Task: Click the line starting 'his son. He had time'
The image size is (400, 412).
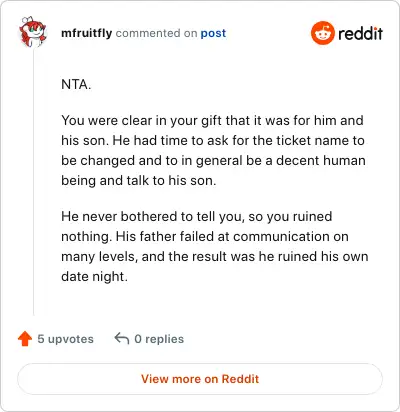Action: click(213, 140)
